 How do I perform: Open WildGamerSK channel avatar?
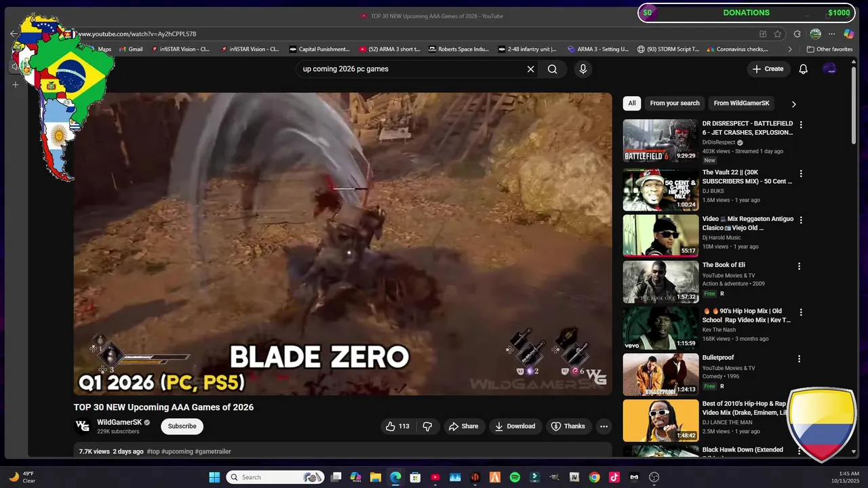click(82, 426)
